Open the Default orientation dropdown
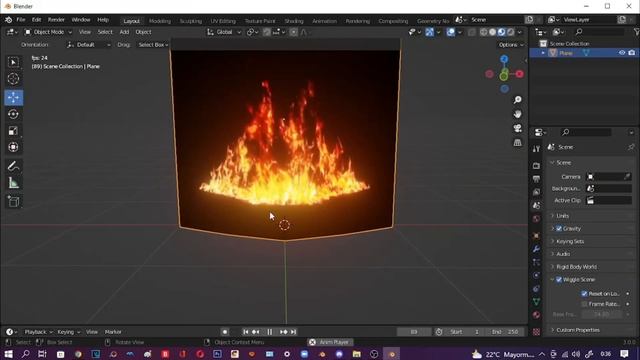 pyautogui.click(x=89, y=44)
